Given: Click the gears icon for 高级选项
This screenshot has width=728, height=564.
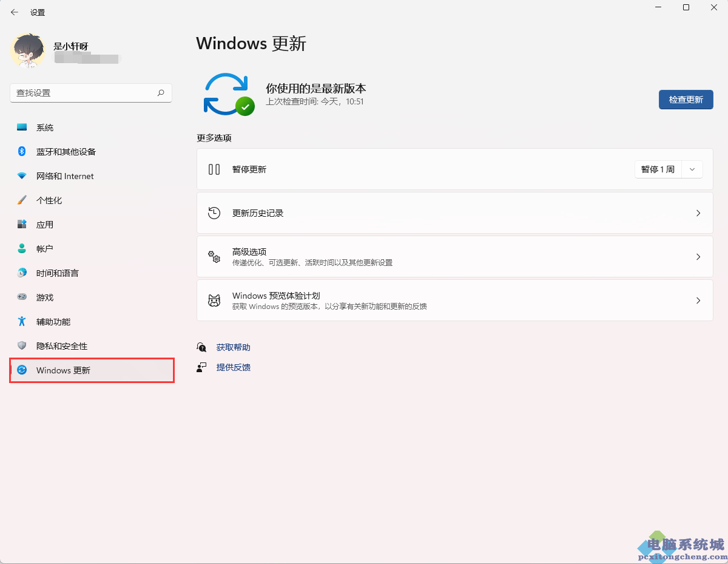Looking at the screenshot, I should coord(214,257).
